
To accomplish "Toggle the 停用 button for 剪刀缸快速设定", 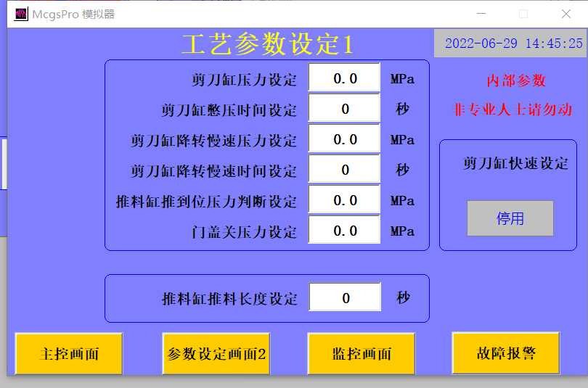I will pos(510,218).
